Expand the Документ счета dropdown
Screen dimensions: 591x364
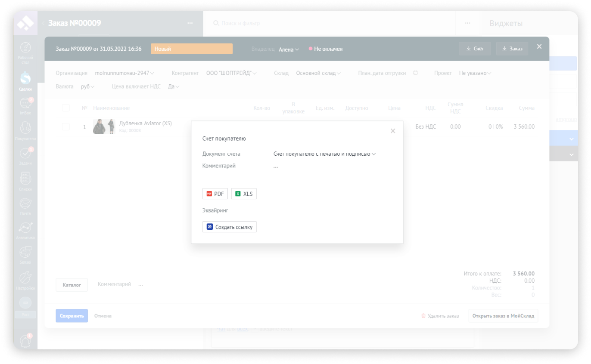(324, 154)
